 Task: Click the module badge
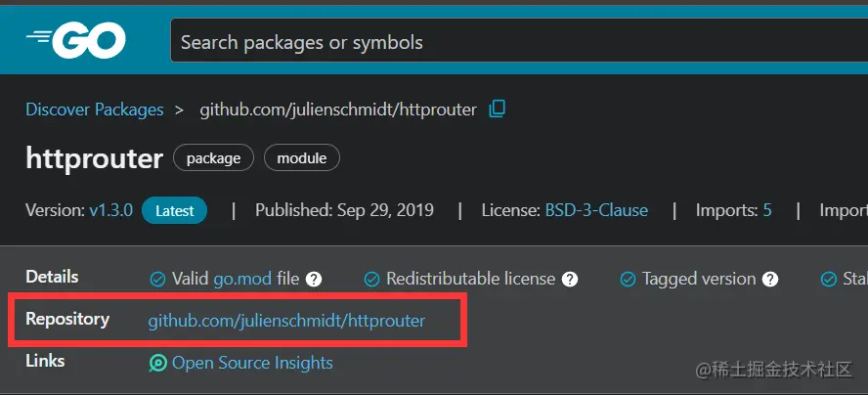[301, 157]
